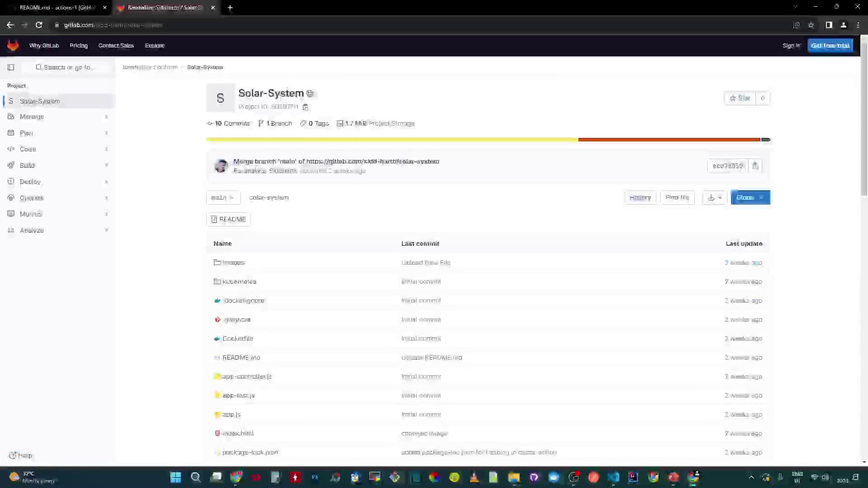Open the Pricing menu item
The image size is (868, 488).
79,46
